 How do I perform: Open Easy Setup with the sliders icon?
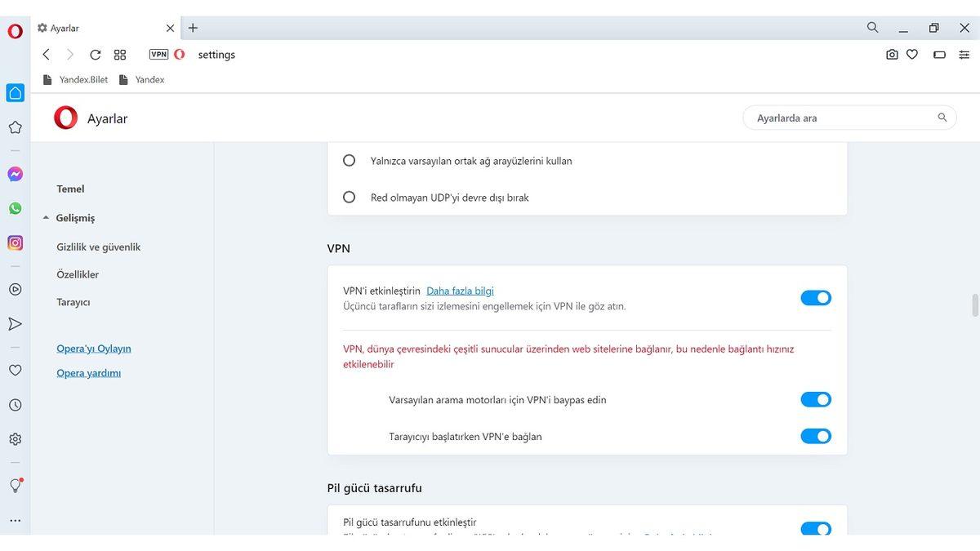[964, 54]
